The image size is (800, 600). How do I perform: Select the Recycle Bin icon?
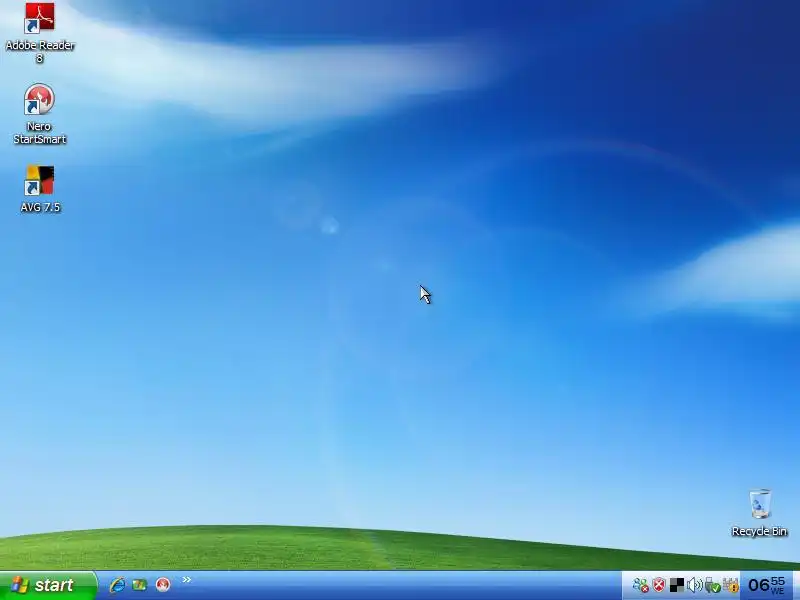click(x=759, y=513)
